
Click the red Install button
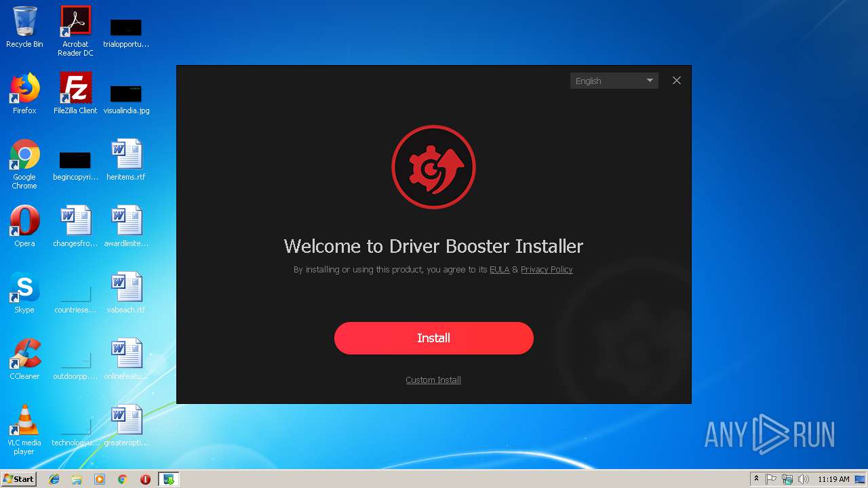[x=433, y=338]
